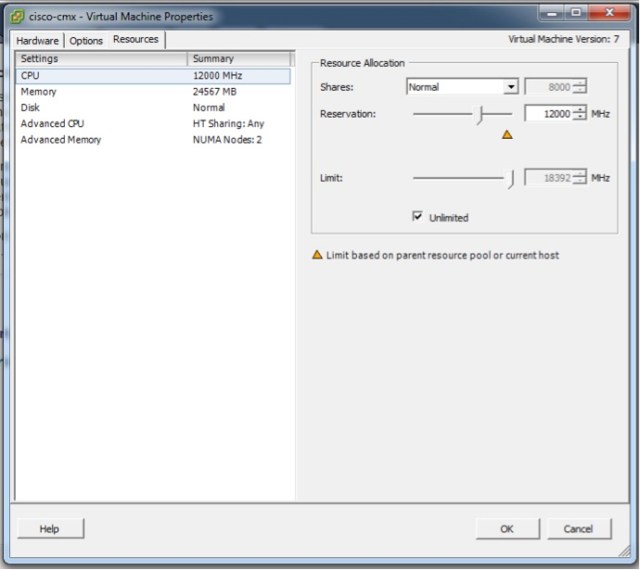Click the Reservation slider handle
The width and height of the screenshot is (640, 570).
coord(480,115)
